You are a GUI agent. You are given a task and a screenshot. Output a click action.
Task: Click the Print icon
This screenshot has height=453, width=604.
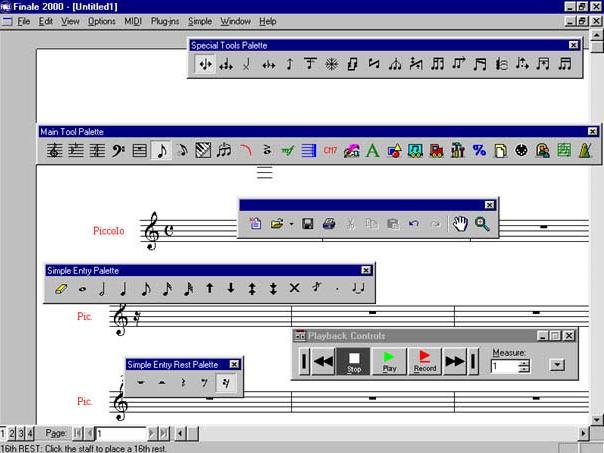[x=329, y=224]
